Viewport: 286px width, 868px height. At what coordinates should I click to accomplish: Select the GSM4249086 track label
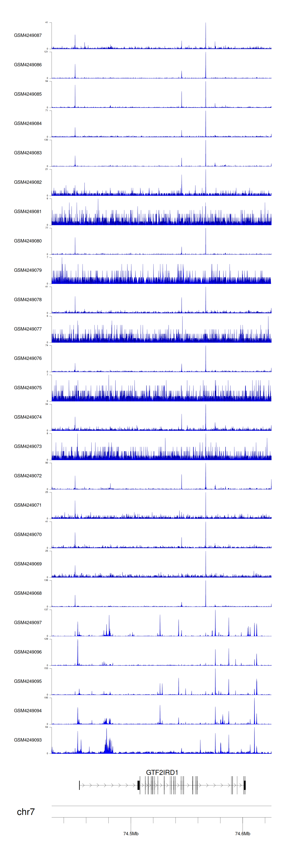coord(28,65)
